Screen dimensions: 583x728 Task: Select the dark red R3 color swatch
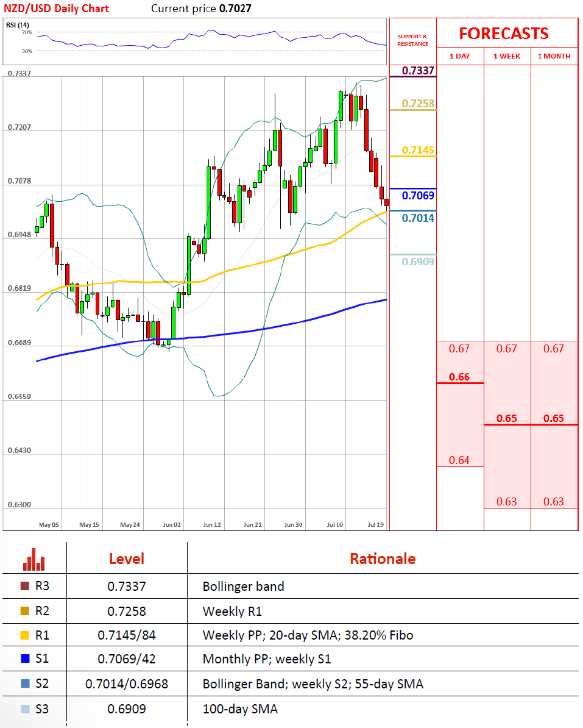pos(24,587)
